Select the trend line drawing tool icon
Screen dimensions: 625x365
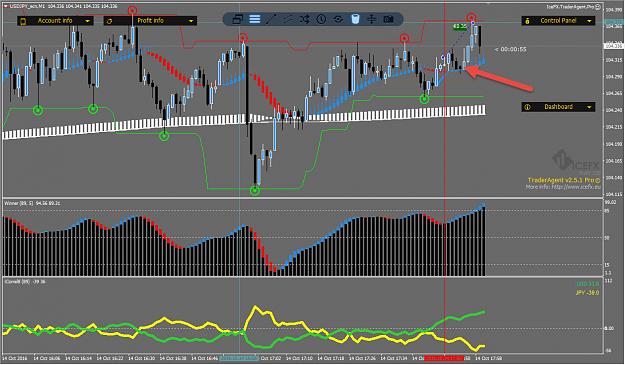[x=271, y=19]
